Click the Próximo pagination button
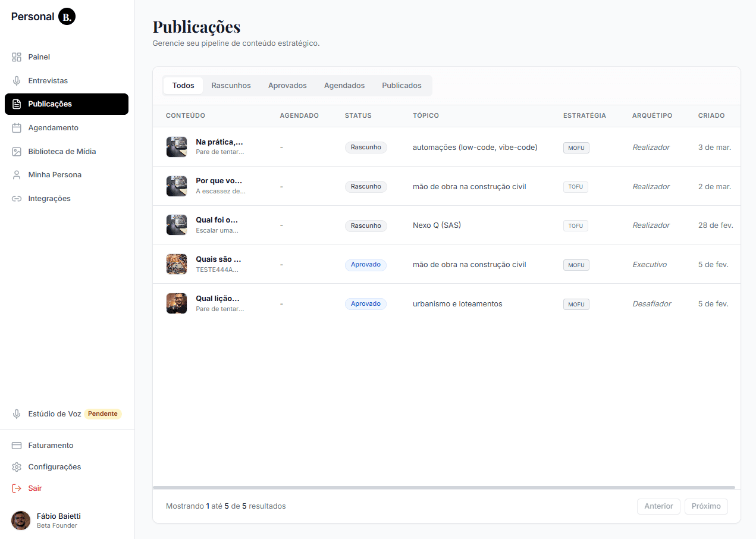The image size is (756, 539). [x=705, y=506]
